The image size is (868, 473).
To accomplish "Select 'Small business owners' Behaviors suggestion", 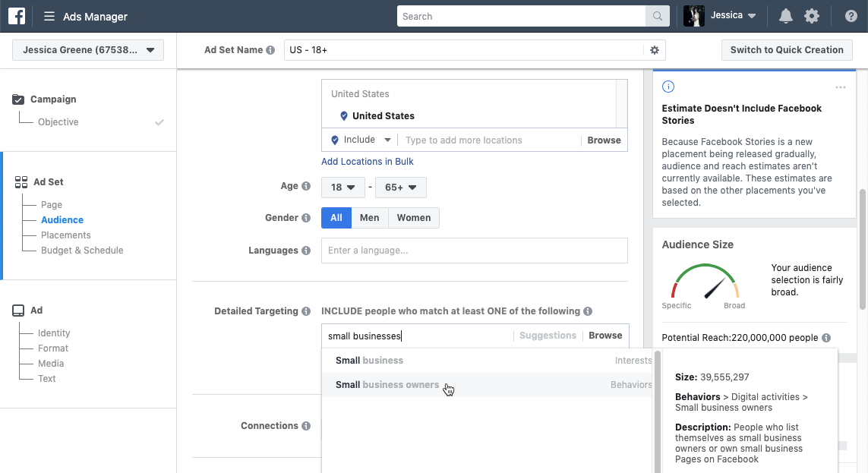I will [487, 384].
